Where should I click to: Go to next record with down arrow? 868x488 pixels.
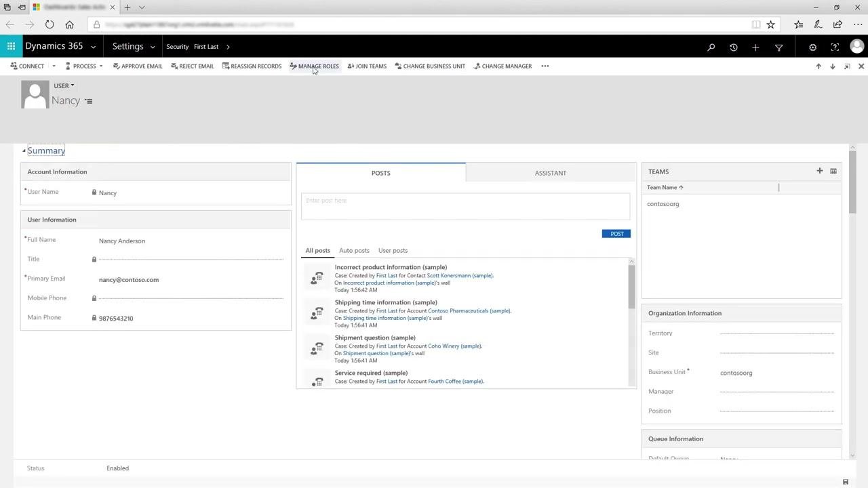(x=833, y=66)
